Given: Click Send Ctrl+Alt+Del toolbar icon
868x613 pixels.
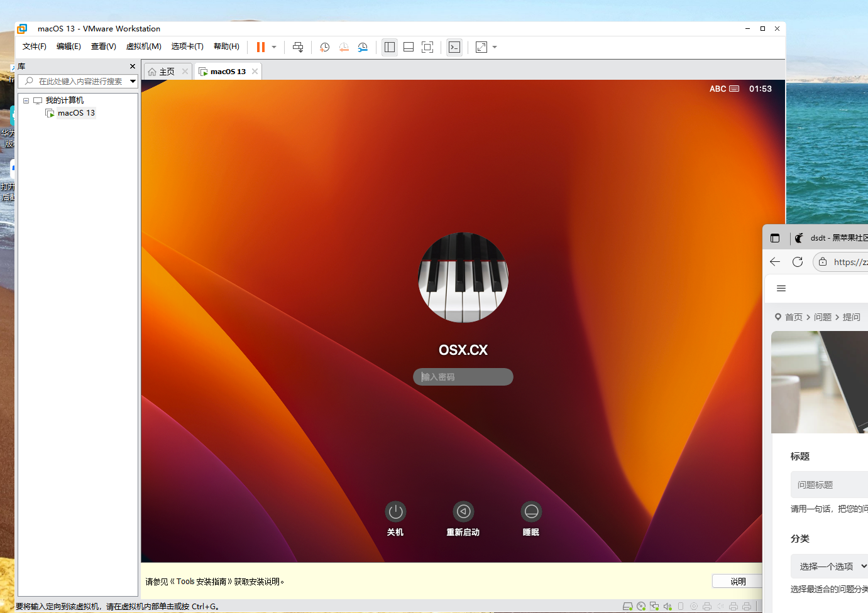Looking at the screenshot, I should click(x=298, y=47).
